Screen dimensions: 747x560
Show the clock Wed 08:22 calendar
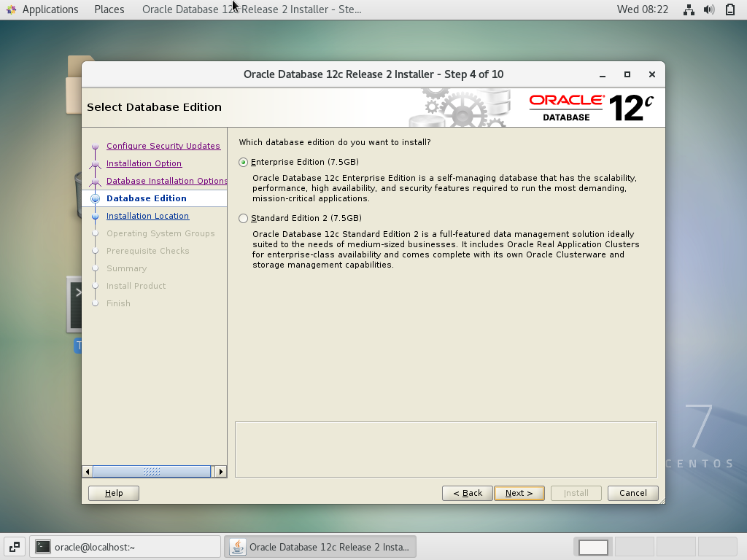click(x=642, y=9)
